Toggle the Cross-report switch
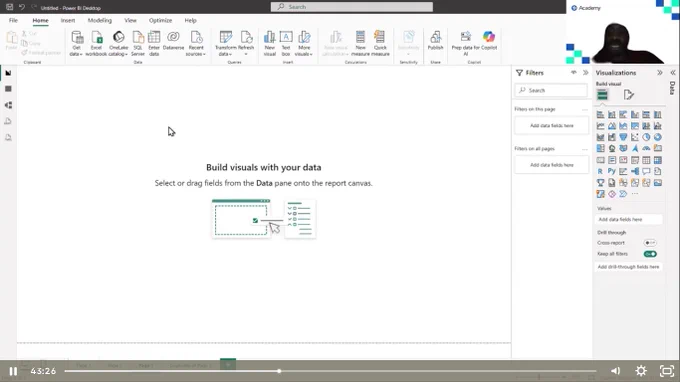Image resolution: width=680 pixels, height=382 pixels. click(x=650, y=243)
